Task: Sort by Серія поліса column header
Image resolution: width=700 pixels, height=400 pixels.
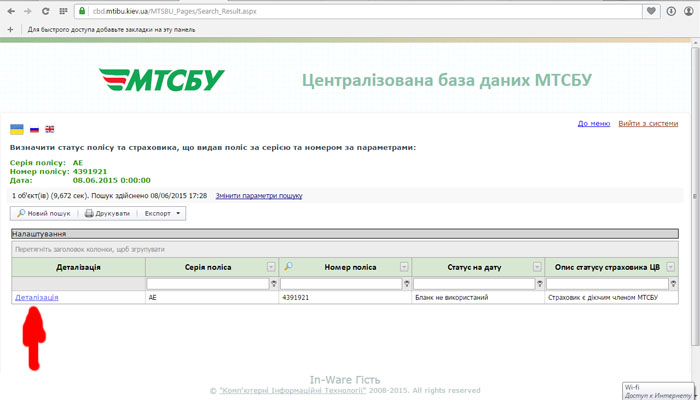Action: point(208,267)
